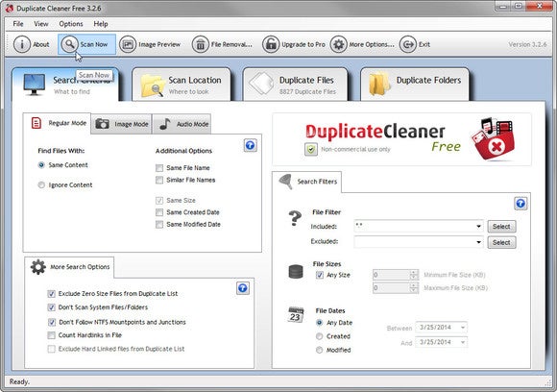
Task: Click help icon in Search Filters panel
Action: (521, 204)
